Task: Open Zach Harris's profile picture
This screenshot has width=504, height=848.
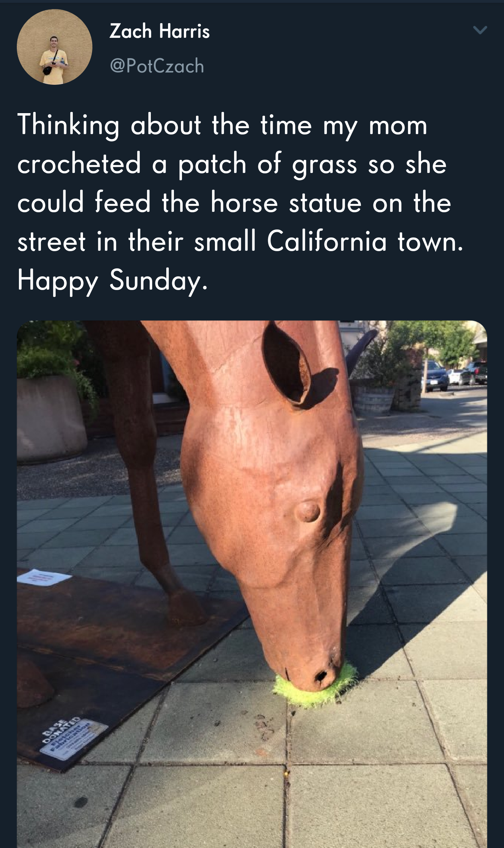Action: point(55,47)
